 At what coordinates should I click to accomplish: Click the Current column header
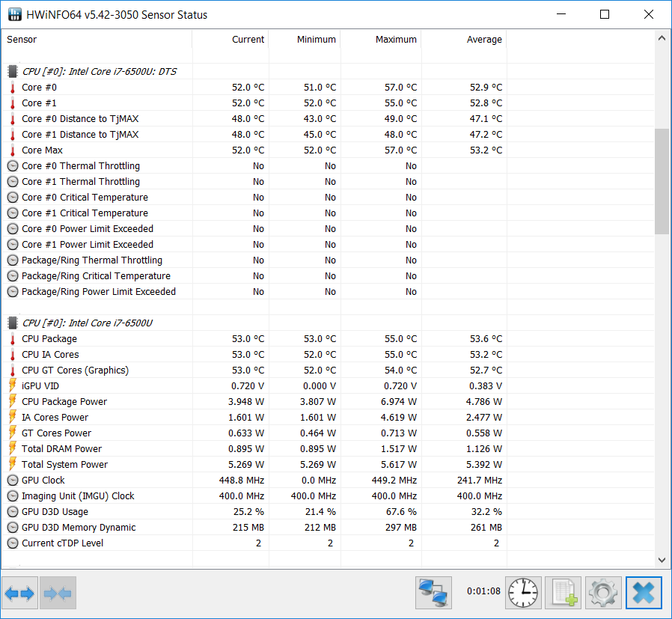click(248, 40)
